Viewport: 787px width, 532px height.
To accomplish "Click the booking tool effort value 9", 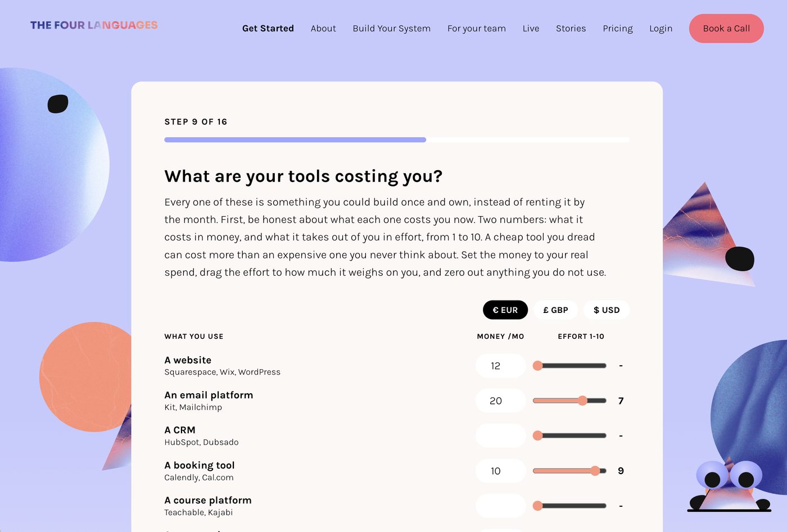I will point(621,471).
